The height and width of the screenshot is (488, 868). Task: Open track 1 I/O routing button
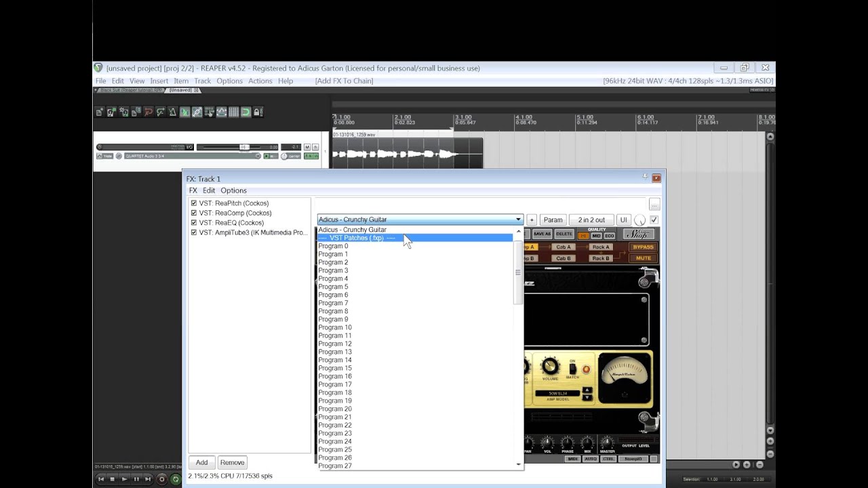[x=189, y=146]
